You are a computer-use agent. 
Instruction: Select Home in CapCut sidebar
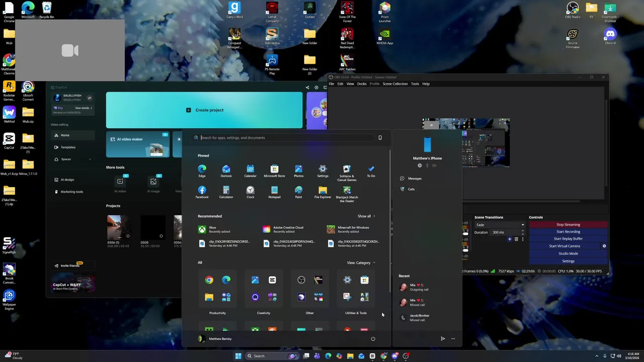[x=73, y=135]
